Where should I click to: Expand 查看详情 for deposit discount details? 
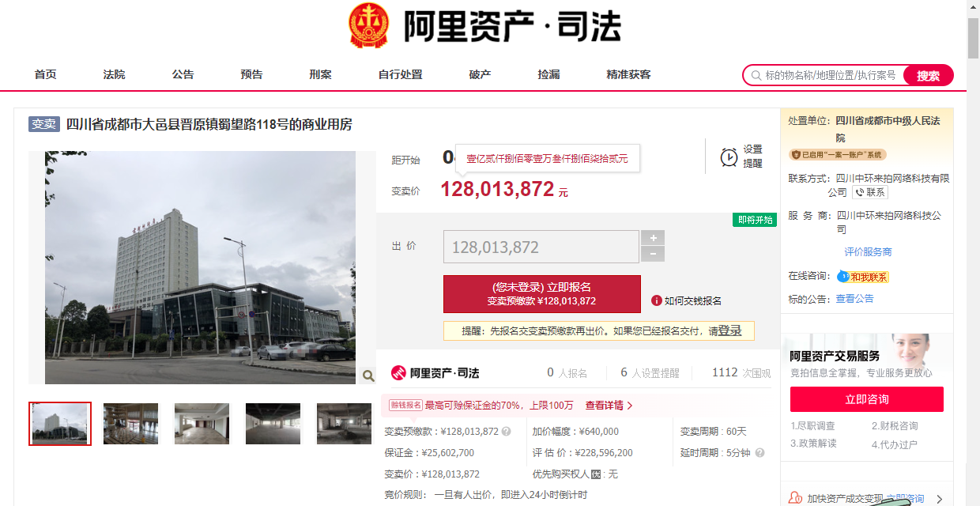[609, 406]
